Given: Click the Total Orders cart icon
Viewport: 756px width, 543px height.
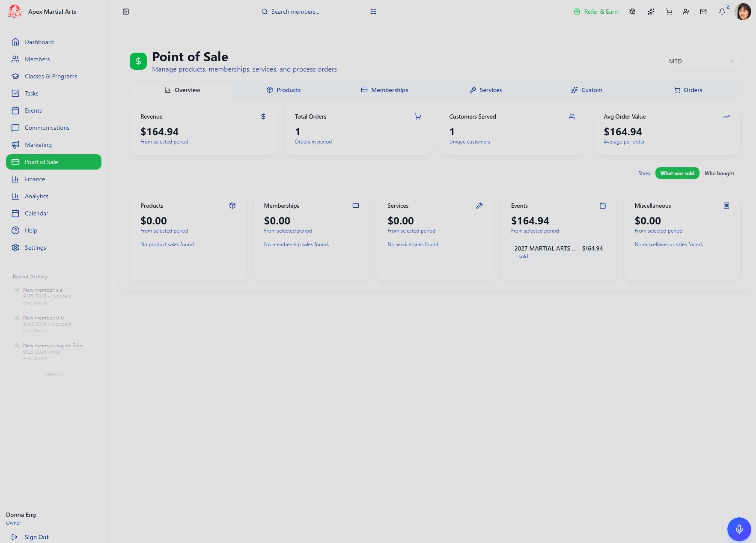Looking at the screenshot, I should [x=418, y=116].
